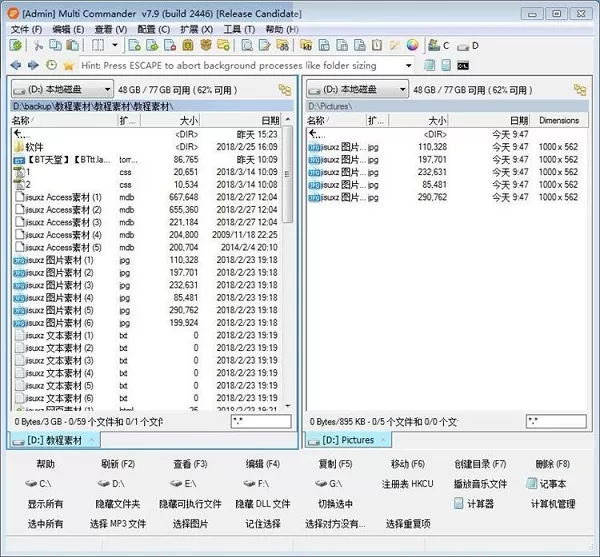Open the history clock icon

pos(51,65)
